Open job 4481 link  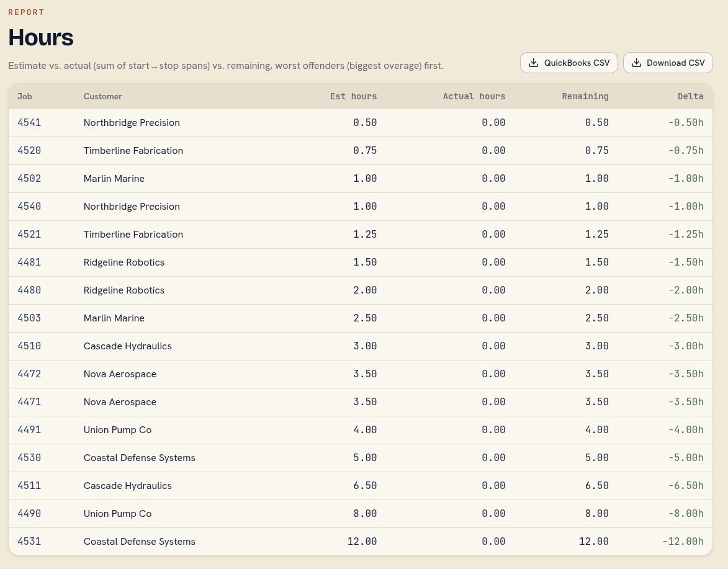coord(29,262)
